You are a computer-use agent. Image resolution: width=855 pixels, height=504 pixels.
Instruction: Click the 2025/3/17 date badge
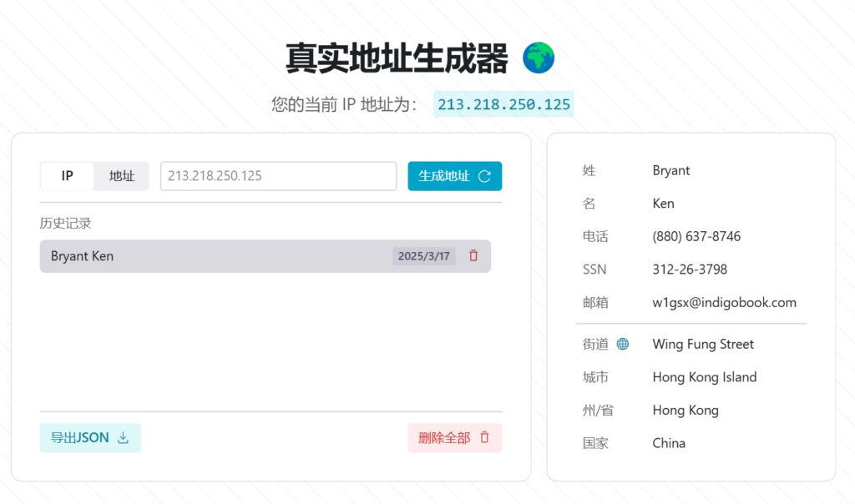pyautogui.click(x=423, y=256)
